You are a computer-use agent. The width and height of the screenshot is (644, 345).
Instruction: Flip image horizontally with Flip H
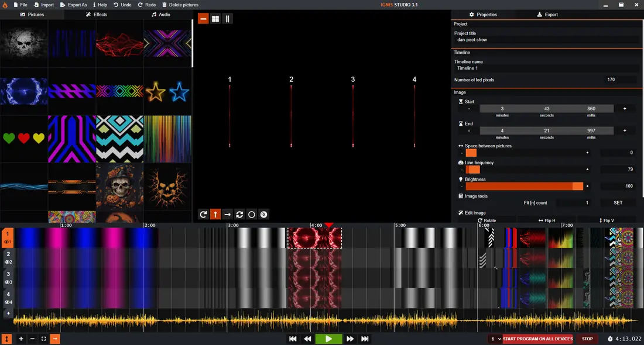547,220
